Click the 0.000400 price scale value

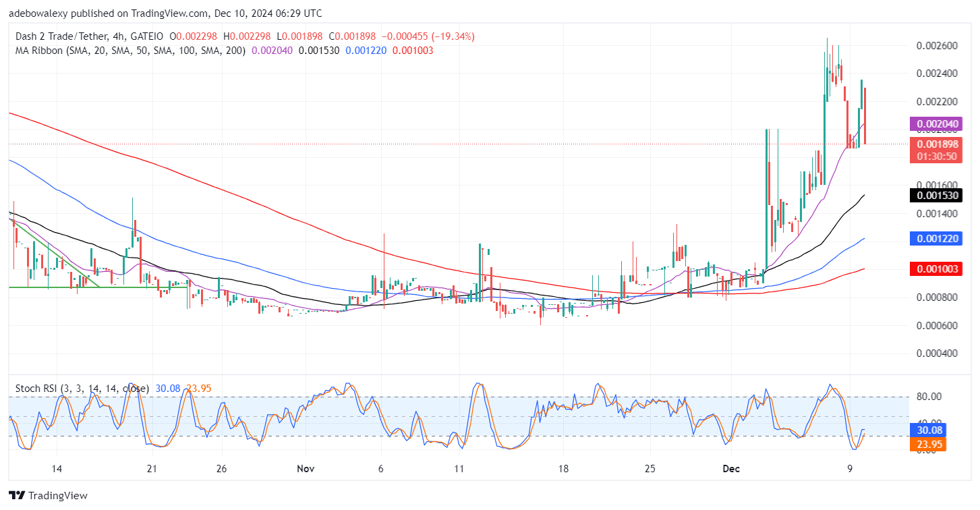point(935,353)
